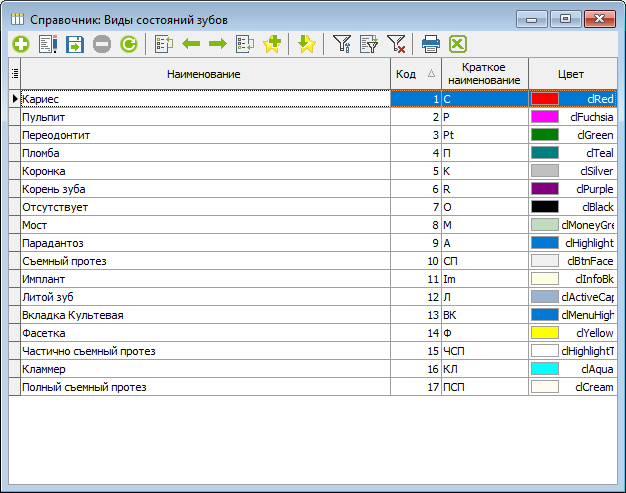The image size is (626, 493).
Task: Click the green right arrow icon
Action: click(x=217, y=44)
